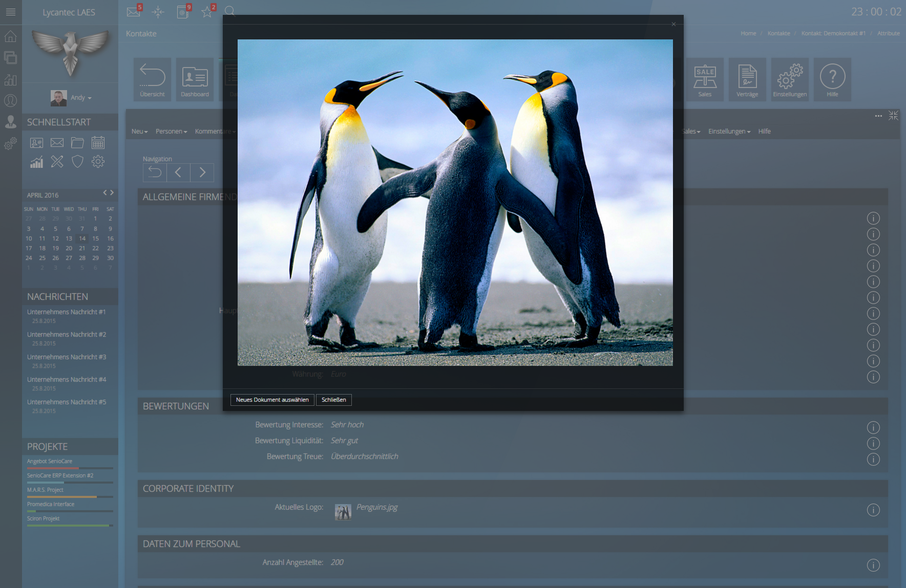
Task: Open the Sales toolbar button
Action: click(705, 79)
